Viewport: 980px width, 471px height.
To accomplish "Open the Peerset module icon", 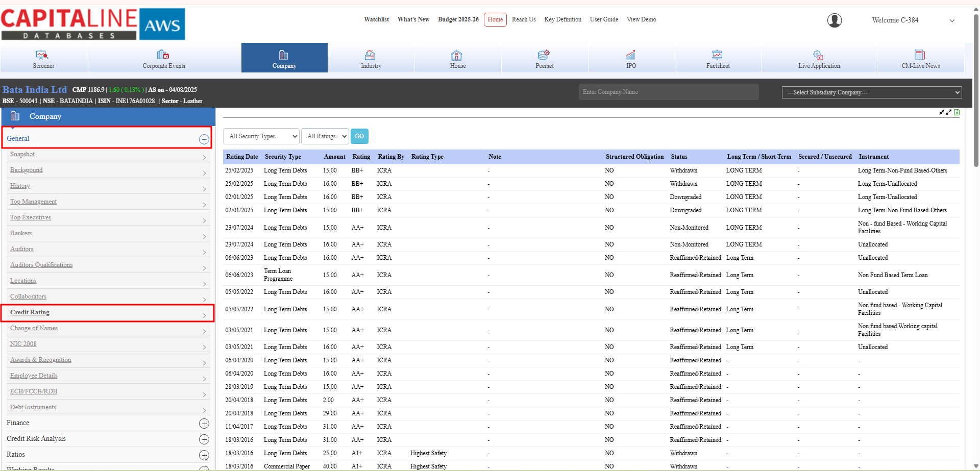I will click(544, 55).
